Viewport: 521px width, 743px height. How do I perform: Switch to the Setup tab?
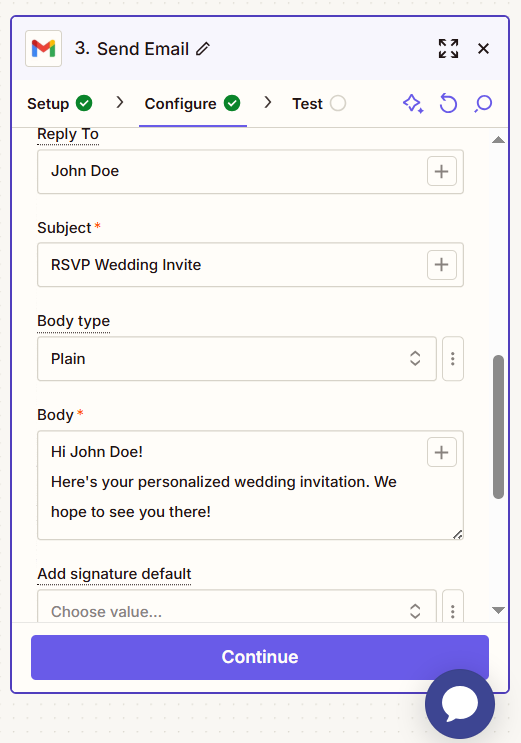(x=59, y=103)
